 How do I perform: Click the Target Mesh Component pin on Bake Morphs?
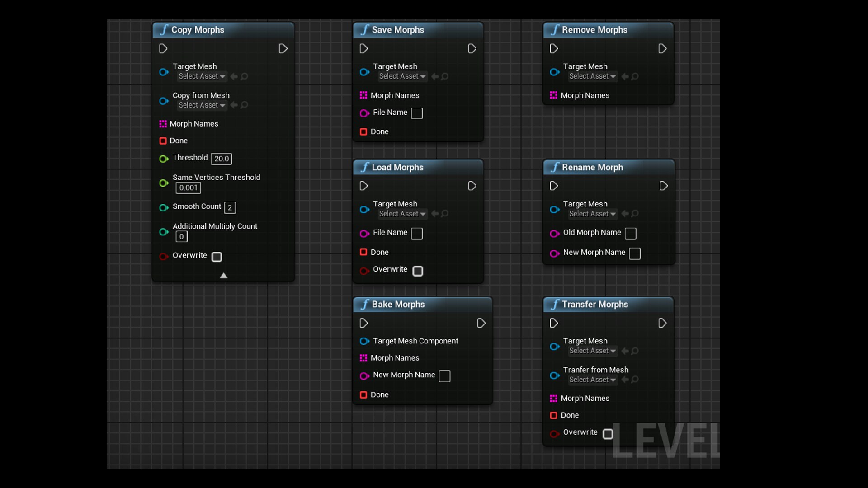(364, 341)
